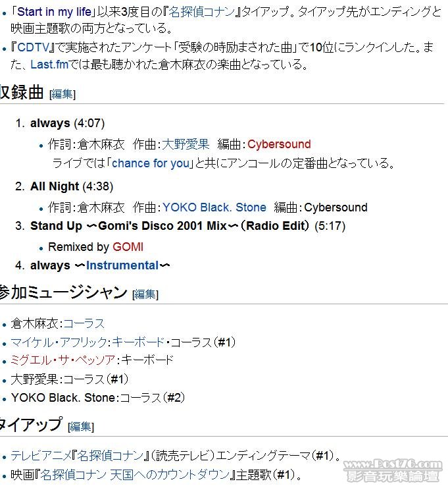Open 名探偵コナン link in タイアップ list
The image size is (448, 488).
pos(110,456)
